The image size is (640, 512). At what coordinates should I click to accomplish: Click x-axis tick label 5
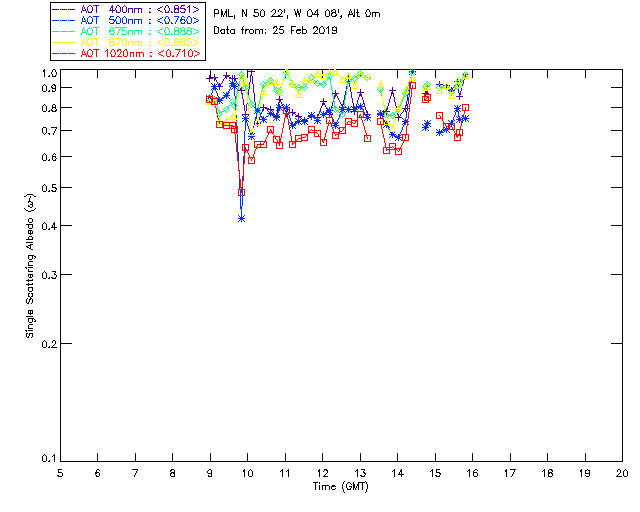[x=60, y=473]
